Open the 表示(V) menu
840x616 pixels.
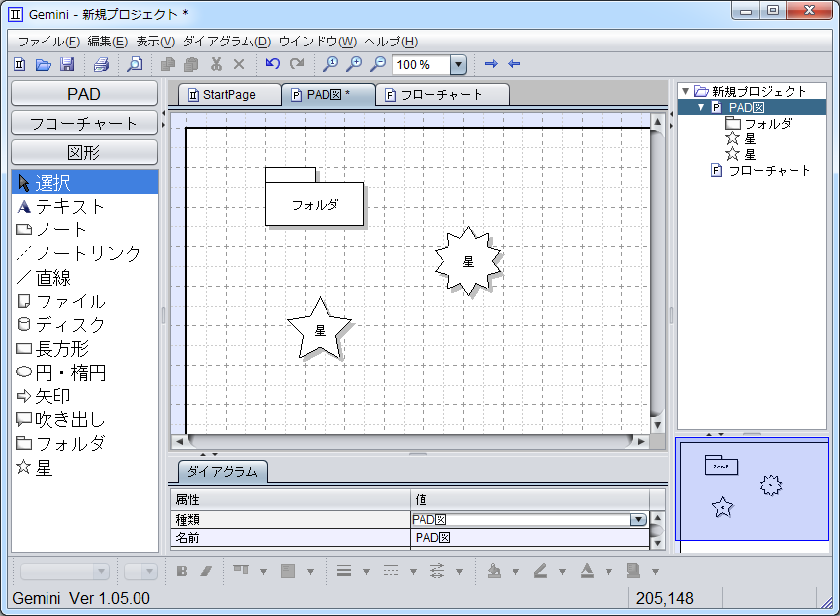(x=155, y=42)
